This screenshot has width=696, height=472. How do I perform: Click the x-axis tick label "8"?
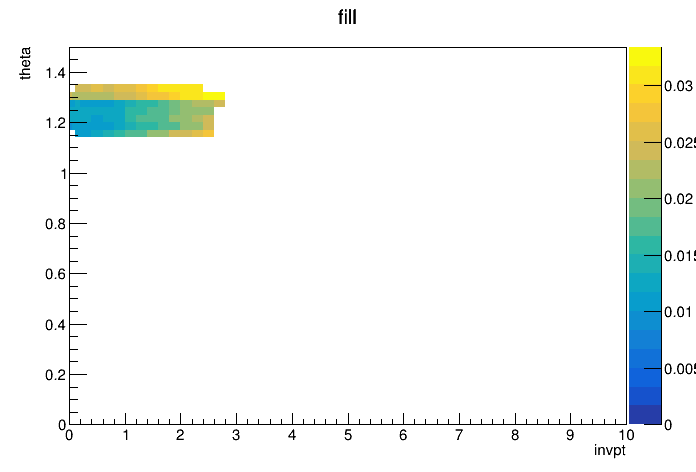click(514, 436)
